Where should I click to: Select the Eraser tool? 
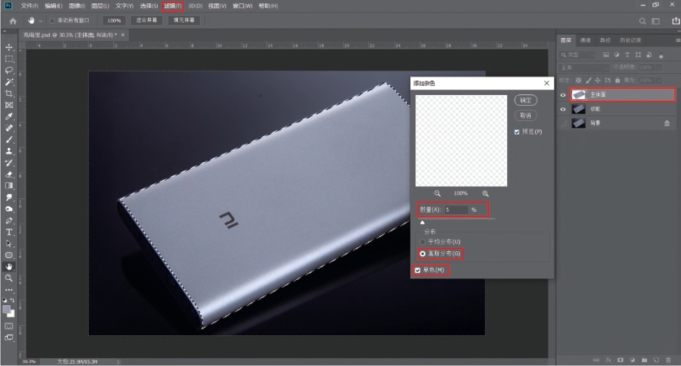[9, 175]
